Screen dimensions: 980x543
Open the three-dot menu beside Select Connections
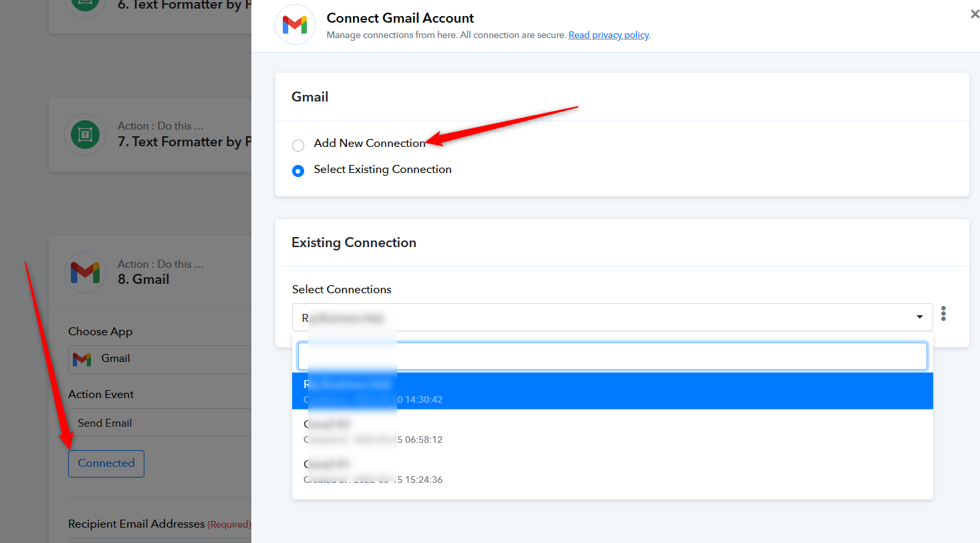pyautogui.click(x=943, y=314)
